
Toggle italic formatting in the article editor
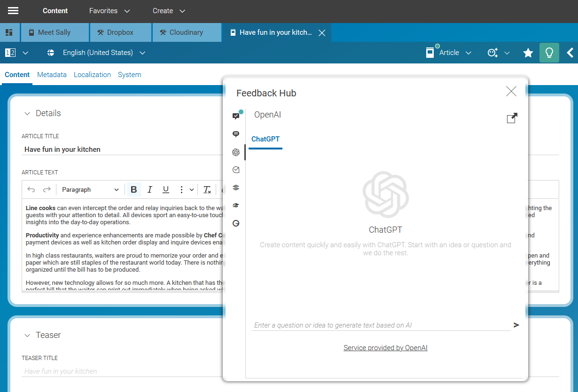coord(149,189)
